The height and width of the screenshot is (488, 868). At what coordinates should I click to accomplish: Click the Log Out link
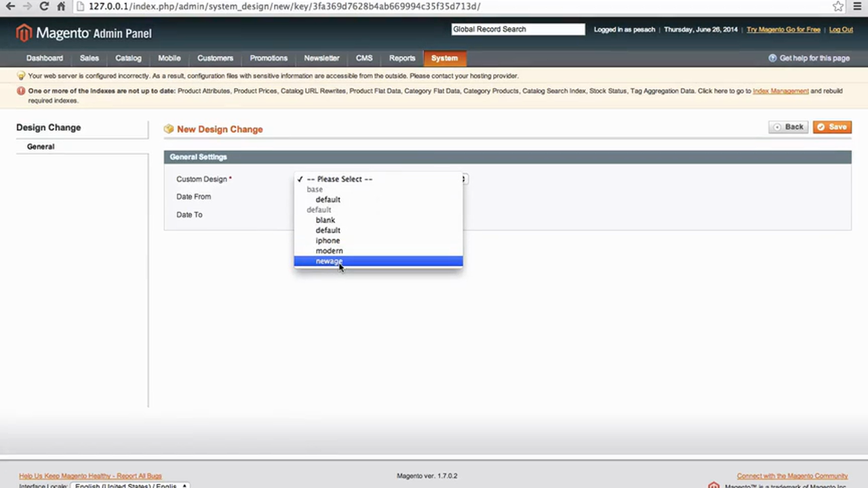pos(841,29)
